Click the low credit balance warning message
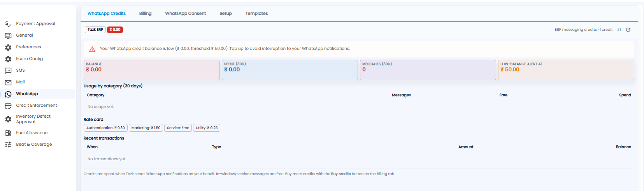 (x=225, y=49)
